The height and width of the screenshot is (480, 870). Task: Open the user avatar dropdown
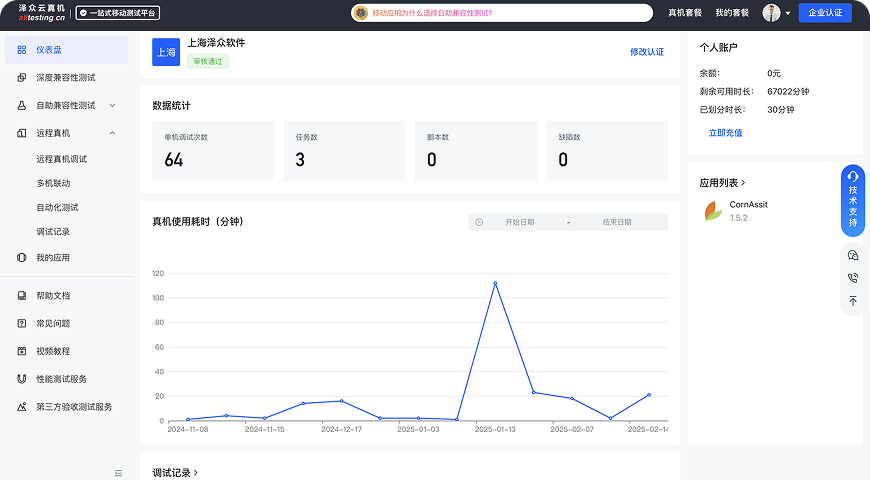tap(776, 13)
